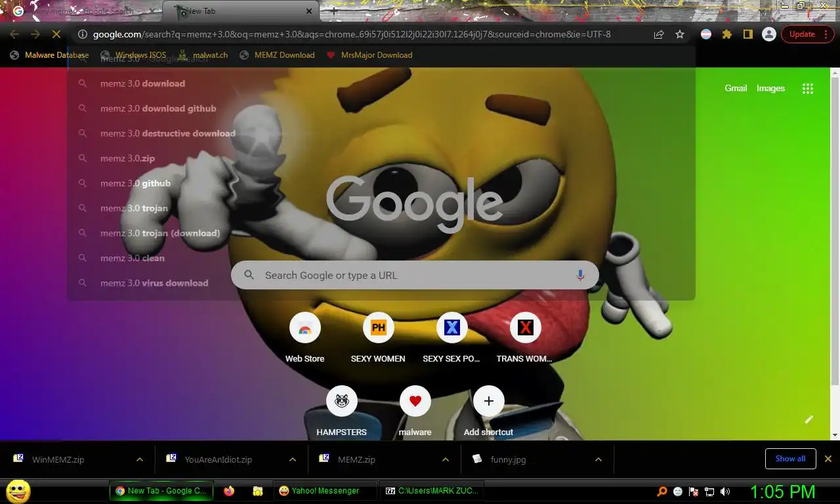Click the Images link
The width and height of the screenshot is (840, 504).
pos(770,88)
